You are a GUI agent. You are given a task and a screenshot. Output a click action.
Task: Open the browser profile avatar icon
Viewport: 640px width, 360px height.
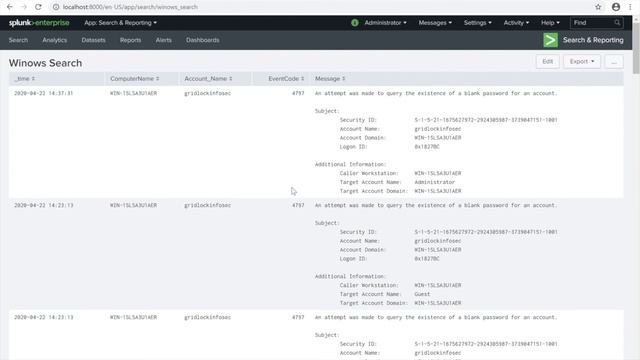tap(616, 7)
